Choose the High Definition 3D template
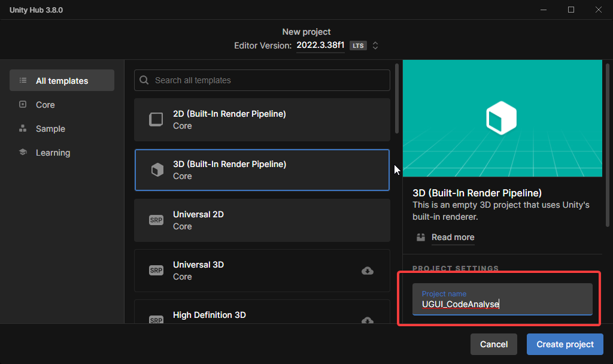613x364 pixels. point(262,311)
